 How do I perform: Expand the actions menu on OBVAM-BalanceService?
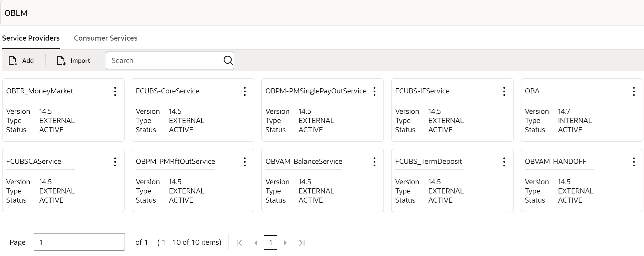tap(374, 162)
